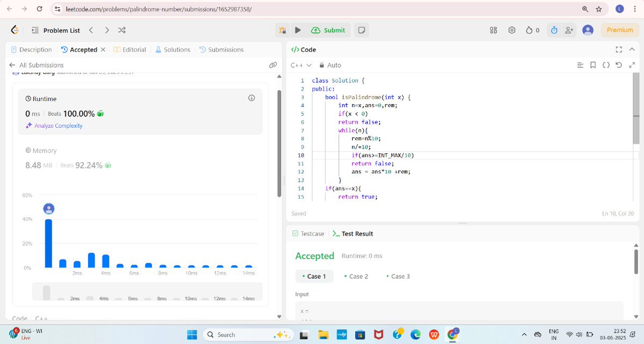Image resolution: width=644 pixels, height=344 pixels.
Task: Go to previous problem arrow
Action: (91, 30)
